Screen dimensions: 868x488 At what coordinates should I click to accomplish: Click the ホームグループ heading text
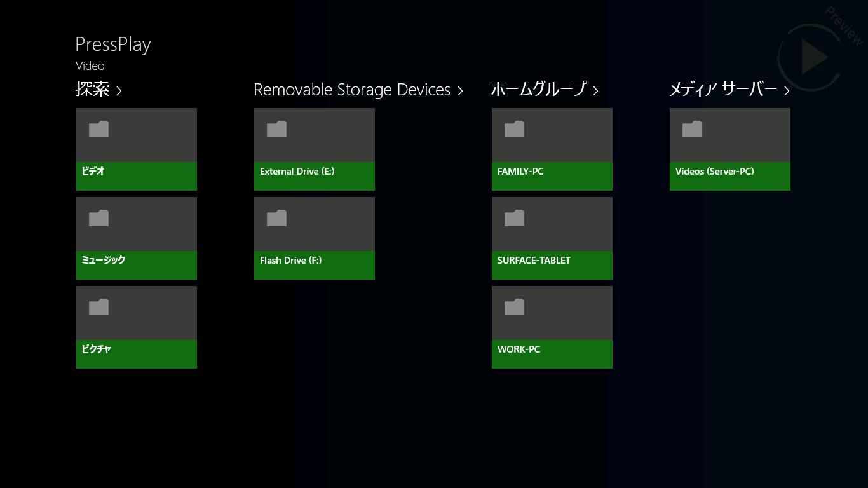(x=539, y=90)
